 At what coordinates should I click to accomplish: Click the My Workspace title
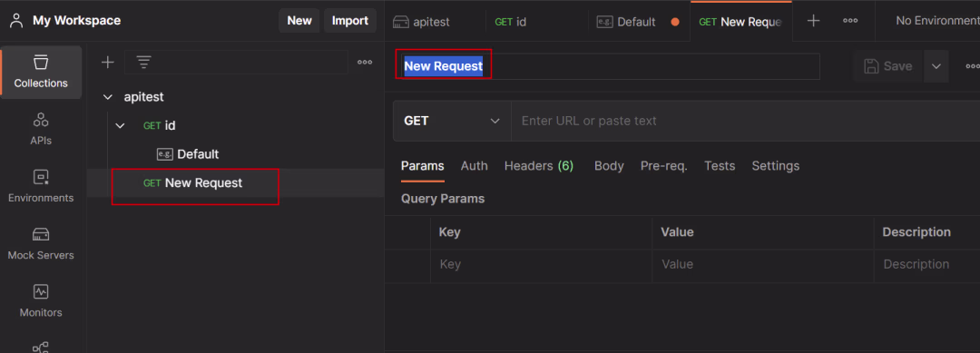(x=77, y=21)
